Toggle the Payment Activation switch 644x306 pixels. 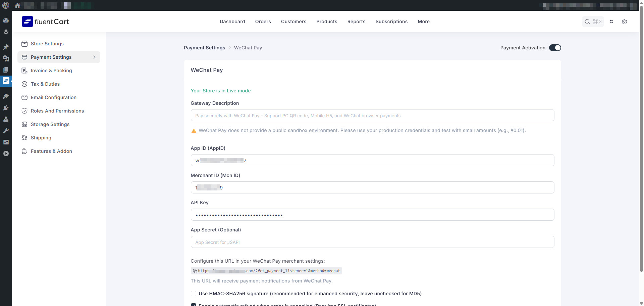[x=555, y=48]
